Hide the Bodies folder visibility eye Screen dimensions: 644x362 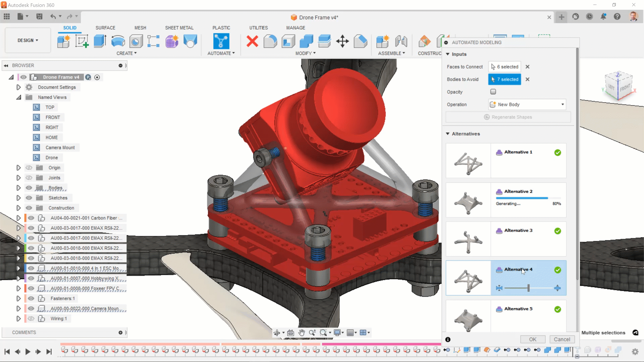[29, 188]
